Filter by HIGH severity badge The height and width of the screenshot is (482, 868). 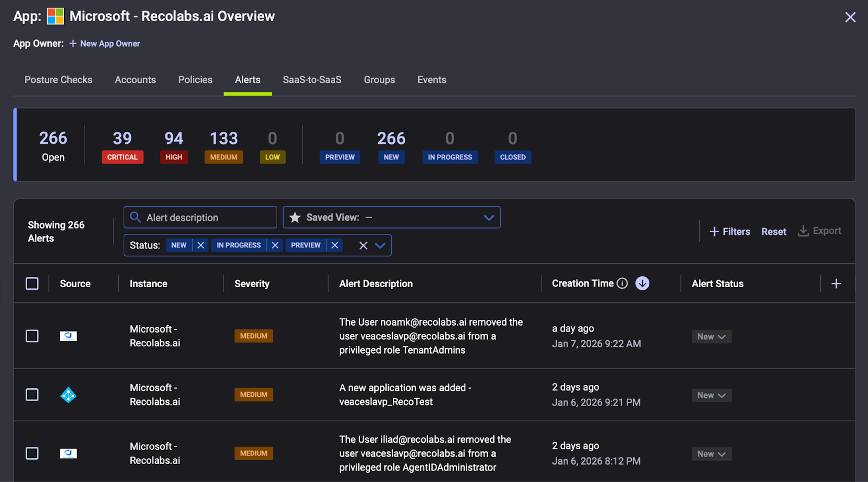(x=174, y=157)
